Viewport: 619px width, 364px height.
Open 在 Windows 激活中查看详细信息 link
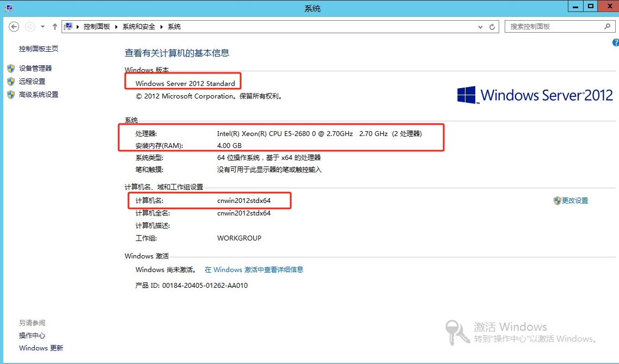pyautogui.click(x=254, y=269)
